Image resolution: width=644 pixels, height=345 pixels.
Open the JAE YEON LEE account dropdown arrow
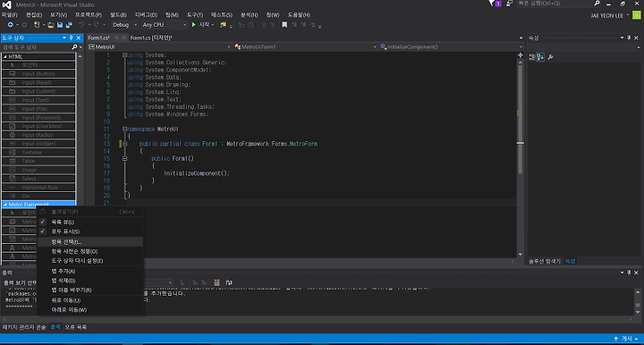tap(628, 15)
